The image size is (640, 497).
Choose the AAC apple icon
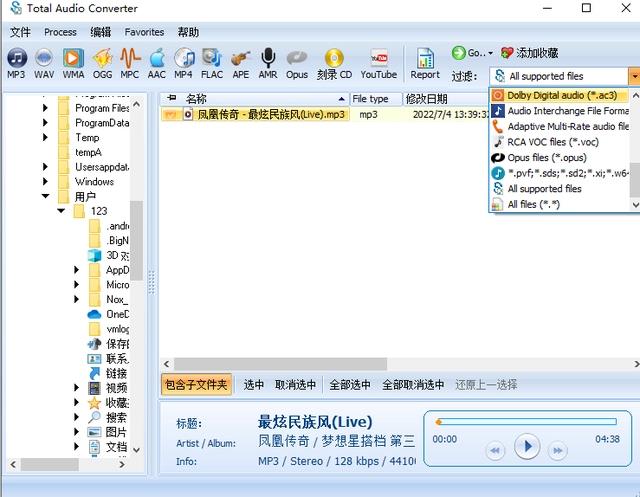coord(157,63)
